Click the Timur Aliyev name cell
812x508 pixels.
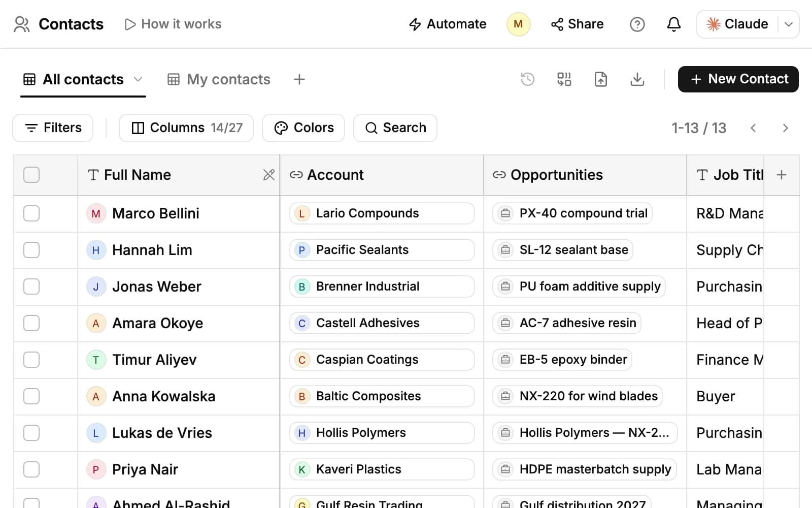(x=179, y=360)
